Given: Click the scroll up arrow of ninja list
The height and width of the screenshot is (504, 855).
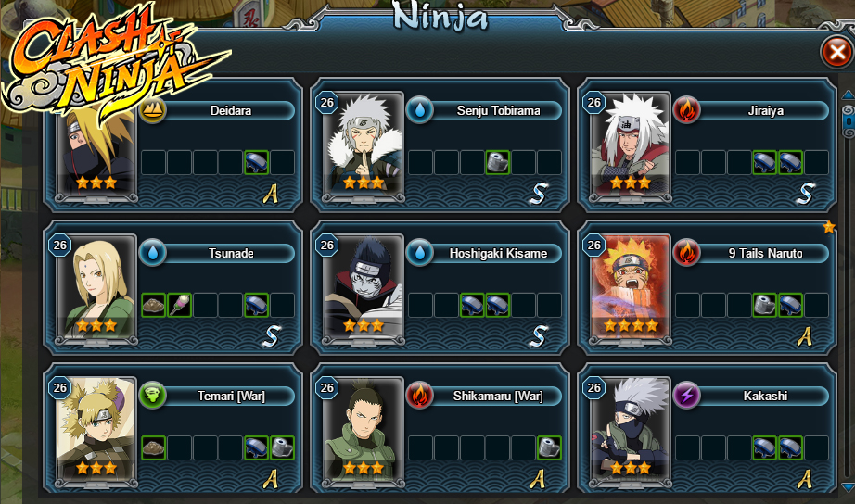Looking at the screenshot, I should [849, 94].
